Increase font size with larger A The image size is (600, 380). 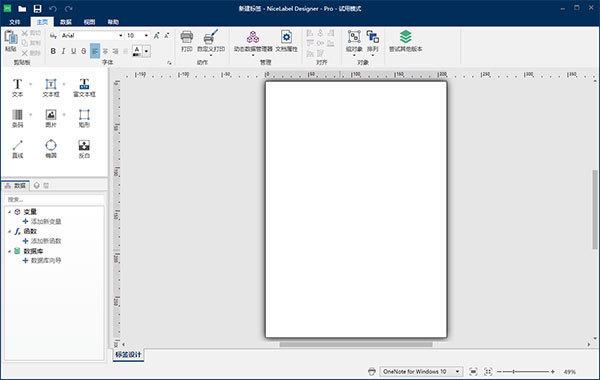pos(156,36)
